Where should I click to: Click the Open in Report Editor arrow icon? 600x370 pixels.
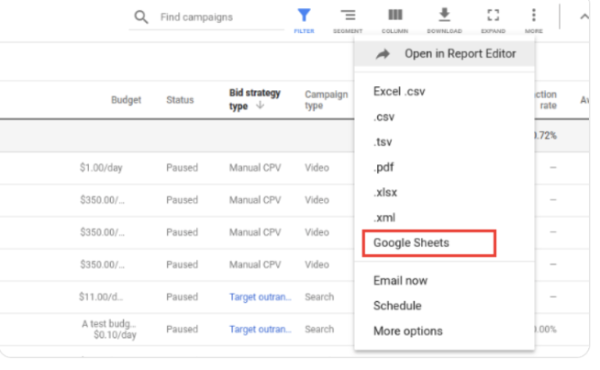coord(382,54)
